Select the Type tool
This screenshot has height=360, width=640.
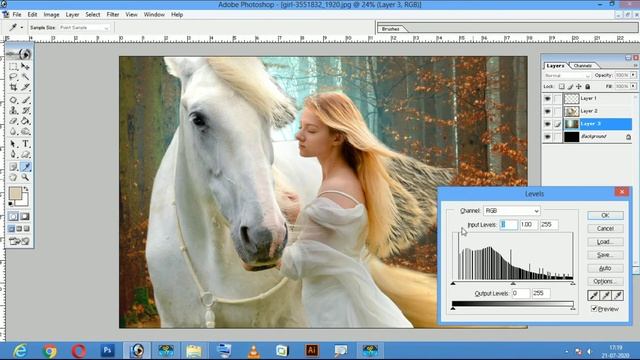coord(25,144)
